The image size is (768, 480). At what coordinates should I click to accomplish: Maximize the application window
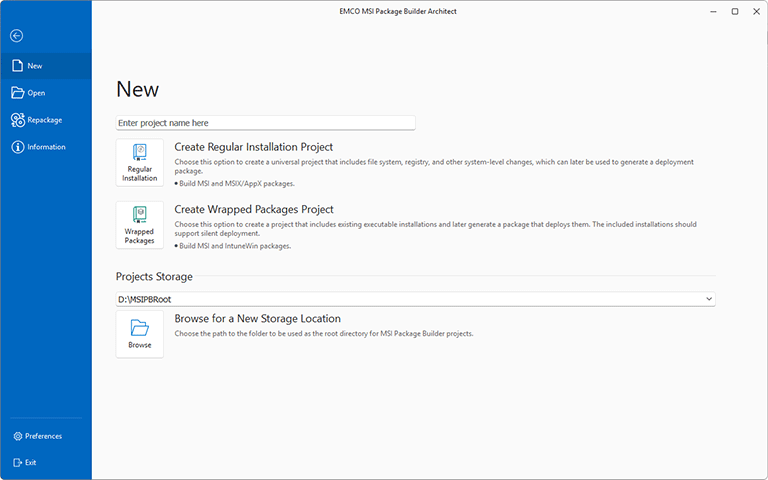pyautogui.click(x=734, y=11)
